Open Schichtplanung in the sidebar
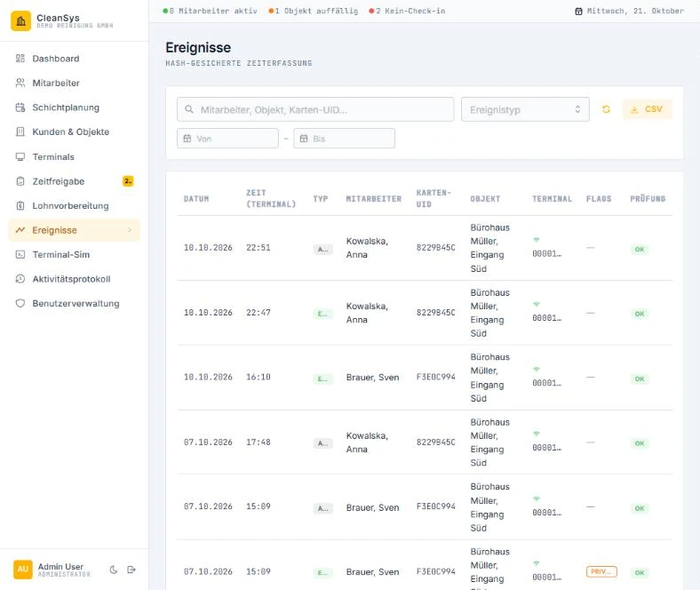Image resolution: width=700 pixels, height=590 pixels. point(74,108)
